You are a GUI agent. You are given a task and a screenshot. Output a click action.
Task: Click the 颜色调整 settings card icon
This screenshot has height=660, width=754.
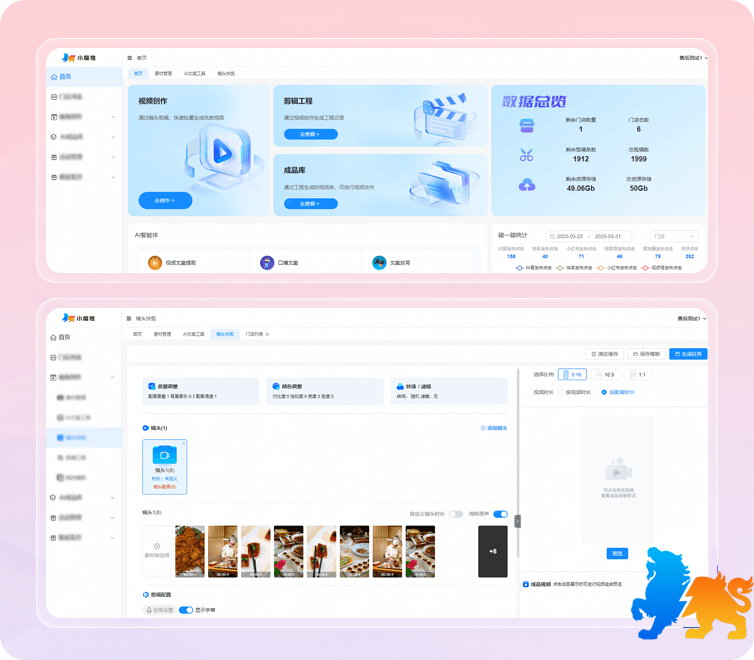pos(275,385)
